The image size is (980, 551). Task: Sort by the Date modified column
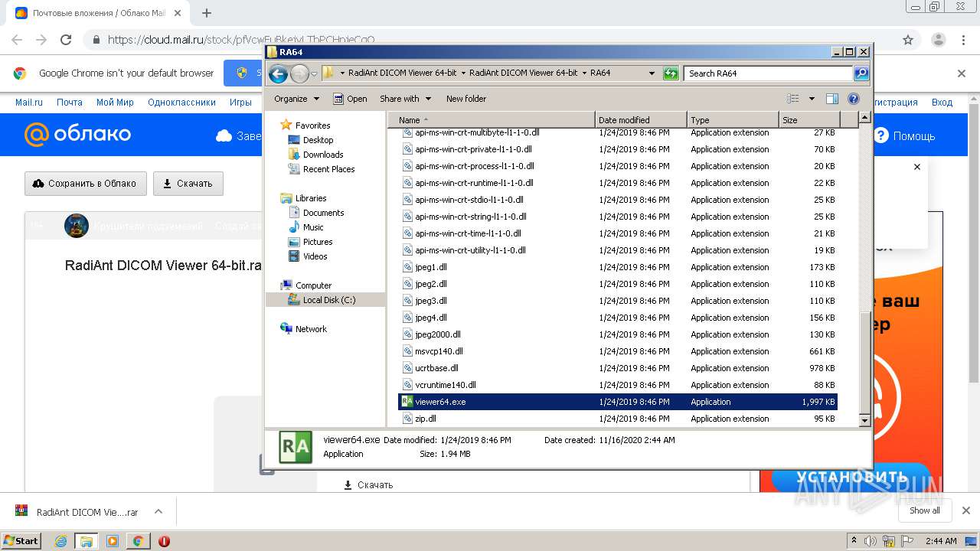click(641, 120)
